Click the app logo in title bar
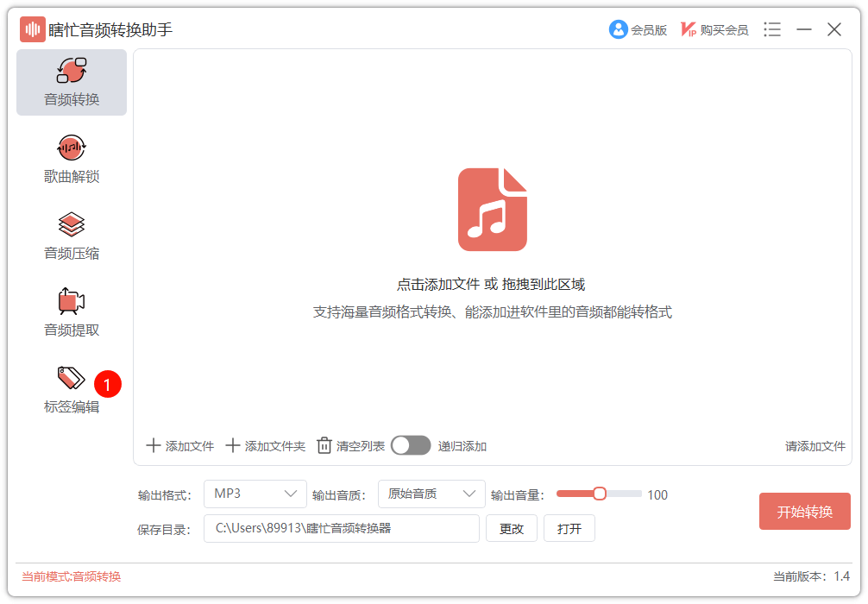868x604 pixels. pyautogui.click(x=33, y=29)
